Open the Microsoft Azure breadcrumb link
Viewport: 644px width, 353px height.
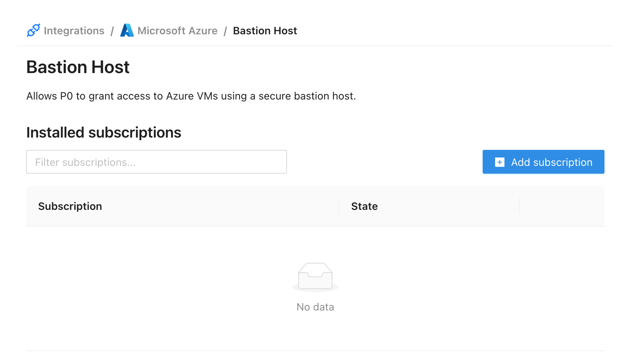[x=177, y=31]
